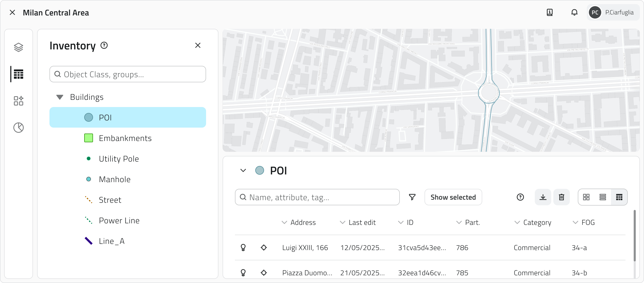
Task: Open the notifications bell
Action: 574,12
